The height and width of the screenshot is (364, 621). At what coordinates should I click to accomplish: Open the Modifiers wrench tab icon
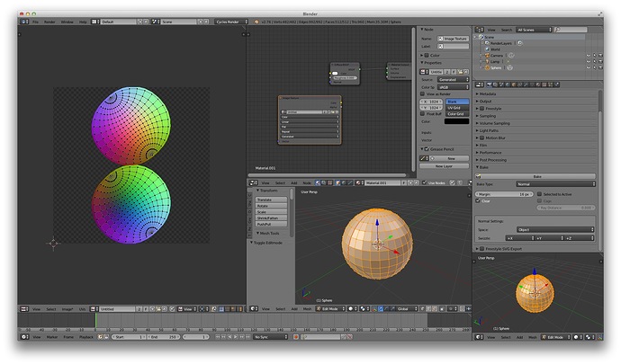tap(526, 84)
